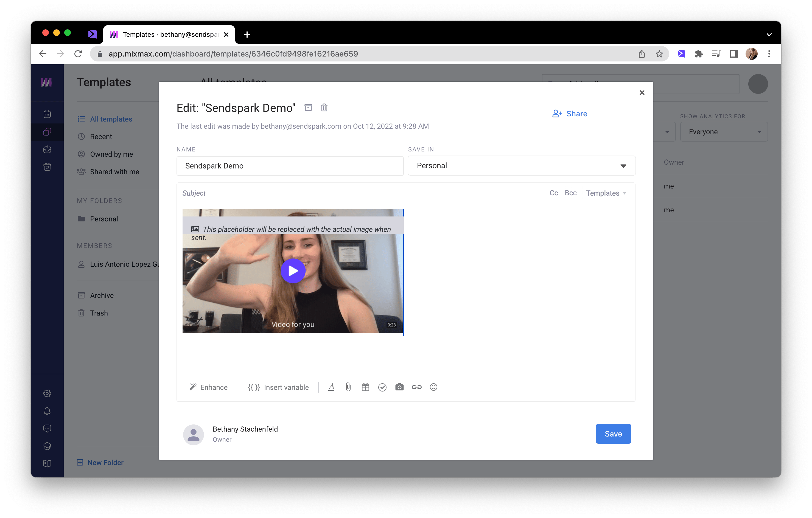Image resolution: width=812 pixels, height=518 pixels.
Task: Expand the Templates dropdown in editor
Action: tap(606, 193)
